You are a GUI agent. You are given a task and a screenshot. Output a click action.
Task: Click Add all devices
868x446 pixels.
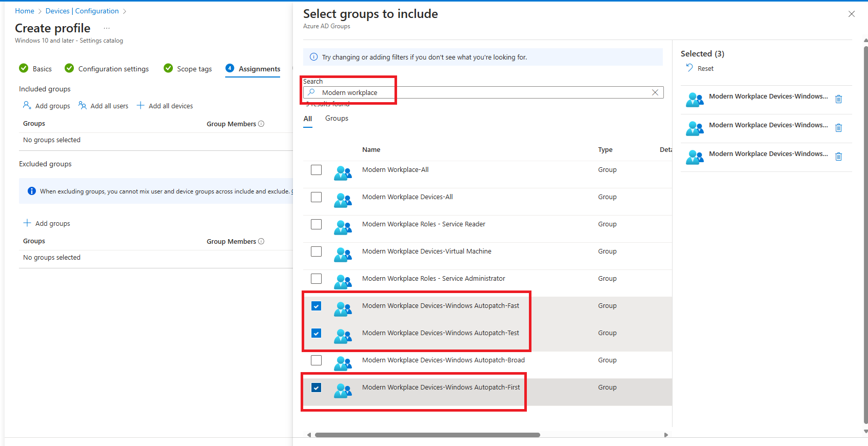pos(165,106)
